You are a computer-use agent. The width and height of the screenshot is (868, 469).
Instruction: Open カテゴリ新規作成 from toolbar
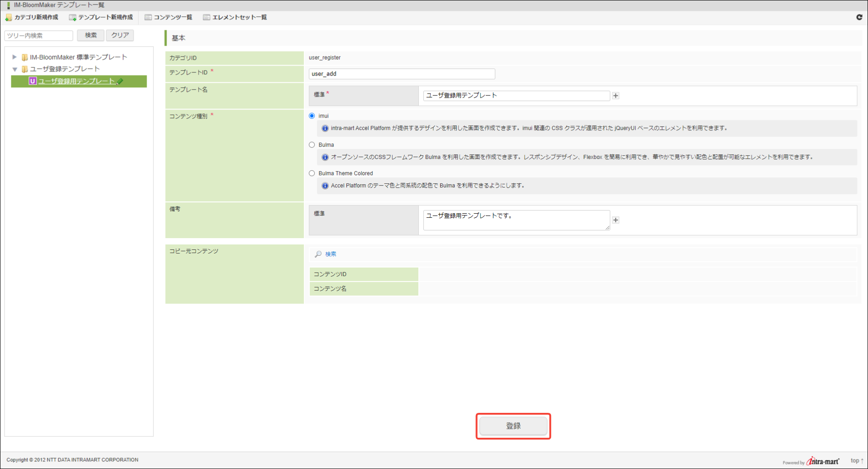point(32,17)
